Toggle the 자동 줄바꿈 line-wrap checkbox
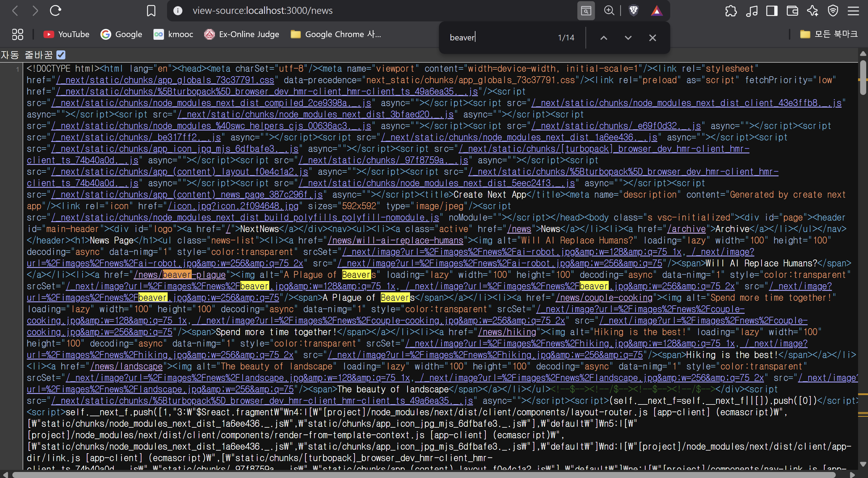Image resolution: width=868 pixels, height=478 pixels. pyautogui.click(x=61, y=55)
